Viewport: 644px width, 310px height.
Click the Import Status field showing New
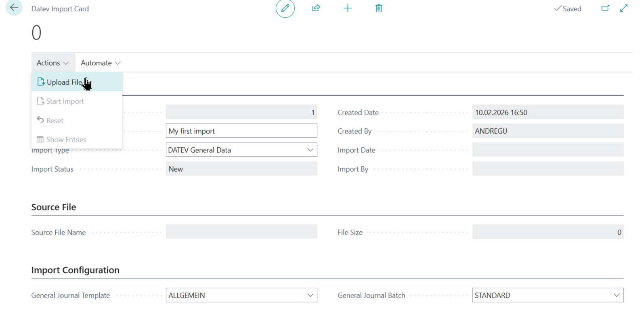click(241, 169)
